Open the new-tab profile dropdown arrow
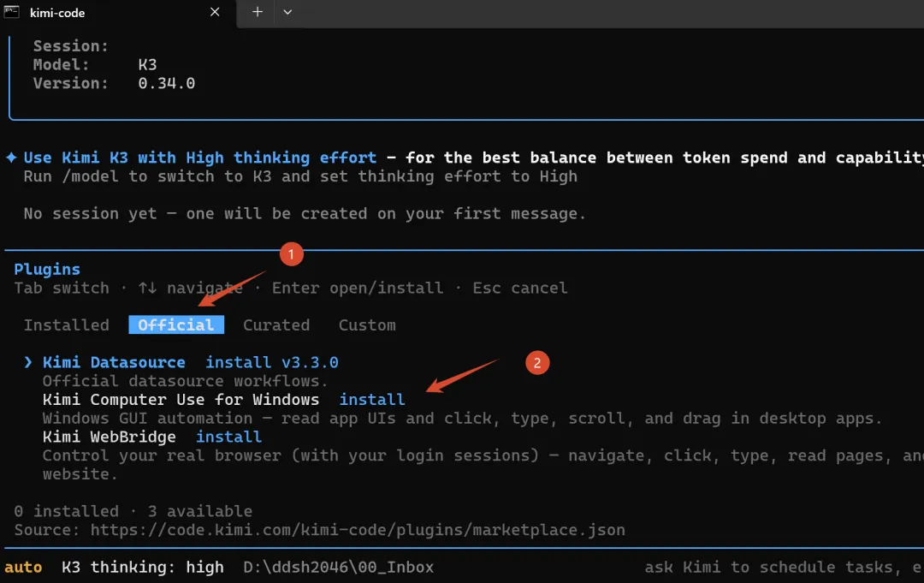The image size is (924, 583). (287, 12)
